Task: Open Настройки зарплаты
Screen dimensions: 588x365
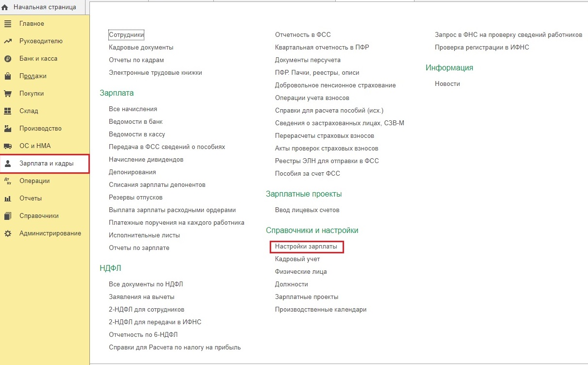Action: coord(306,247)
